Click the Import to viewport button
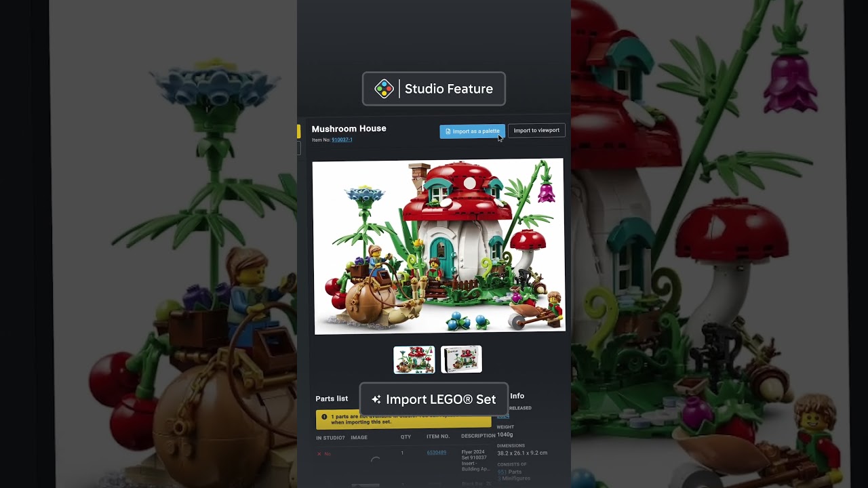Screen dimensions: 868x488 tap(536, 131)
